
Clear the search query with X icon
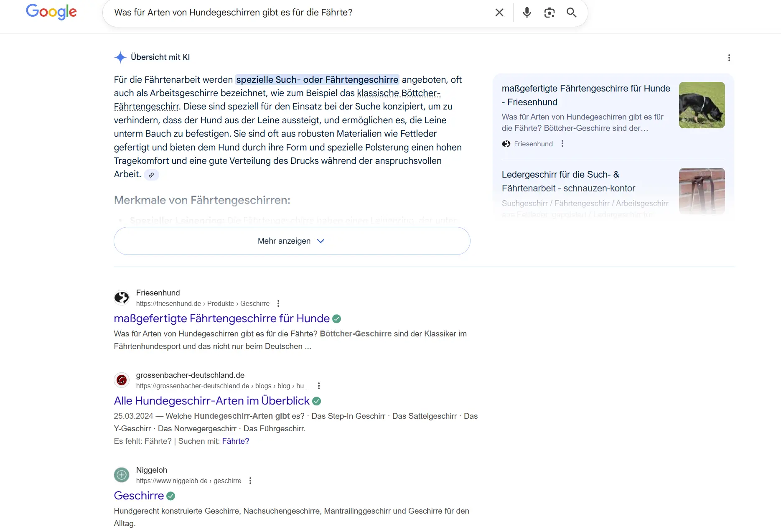(x=499, y=13)
